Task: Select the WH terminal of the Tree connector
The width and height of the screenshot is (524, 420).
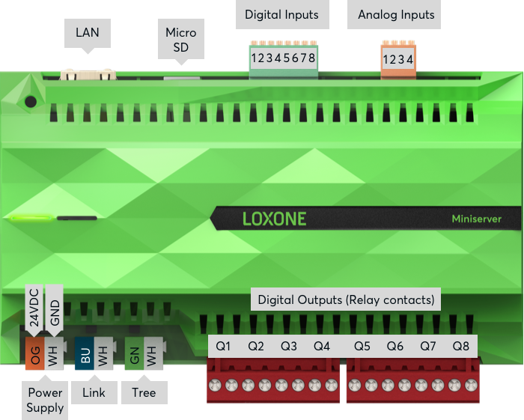Action: [153, 354]
